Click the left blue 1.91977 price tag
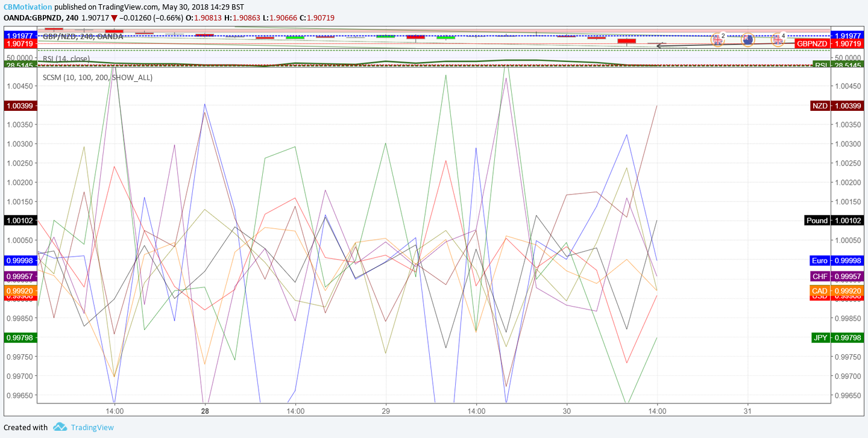Screen dimensions: 868x438 click(20, 36)
